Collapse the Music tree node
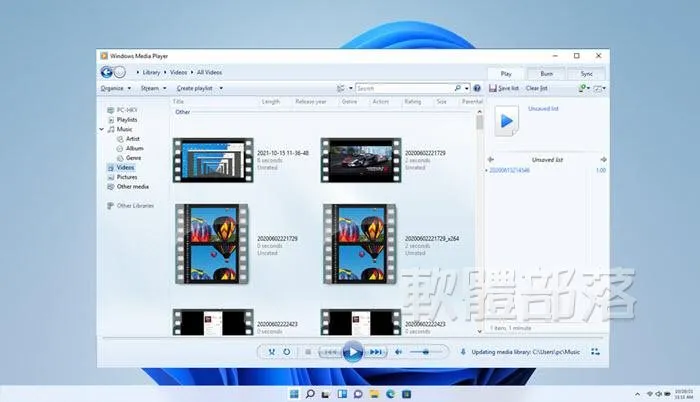 point(102,130)
